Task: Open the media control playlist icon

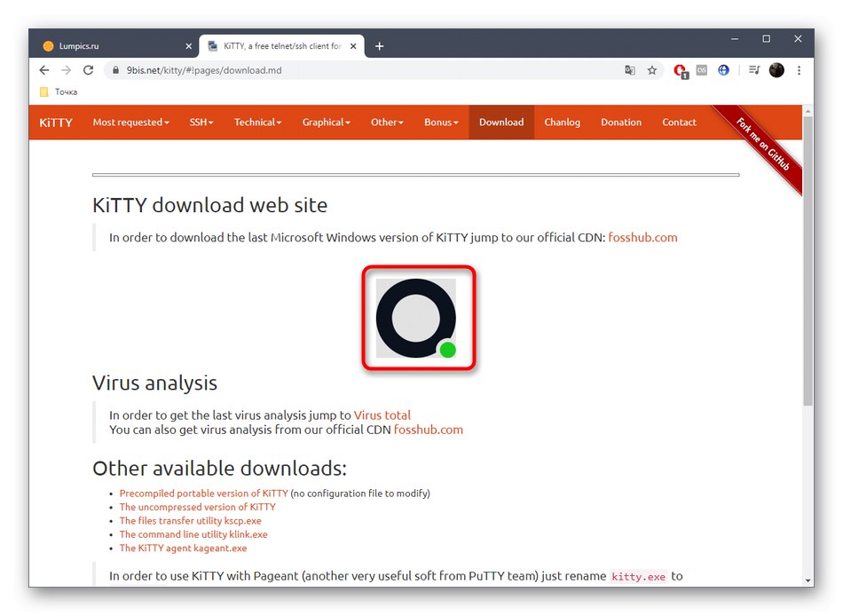Action: tap(754, 70)
